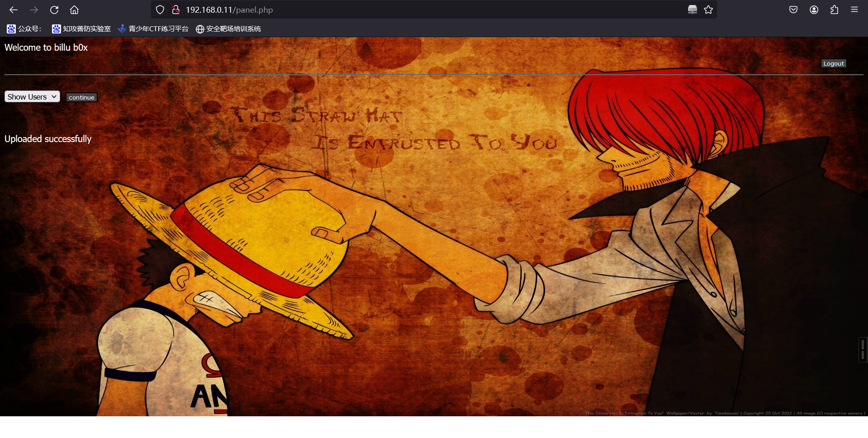The width and height of the screenshot is (868, 438).
Task: Open the browser home page
Action: tap(75, 10)
